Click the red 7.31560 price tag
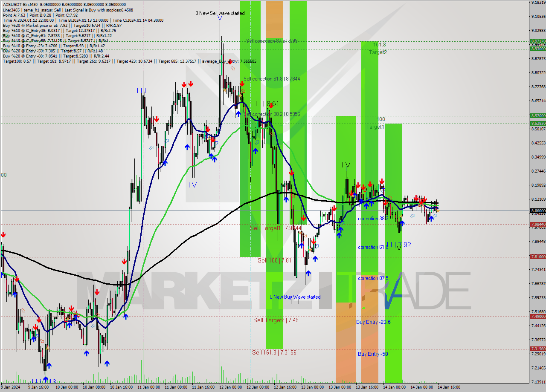 537,349
